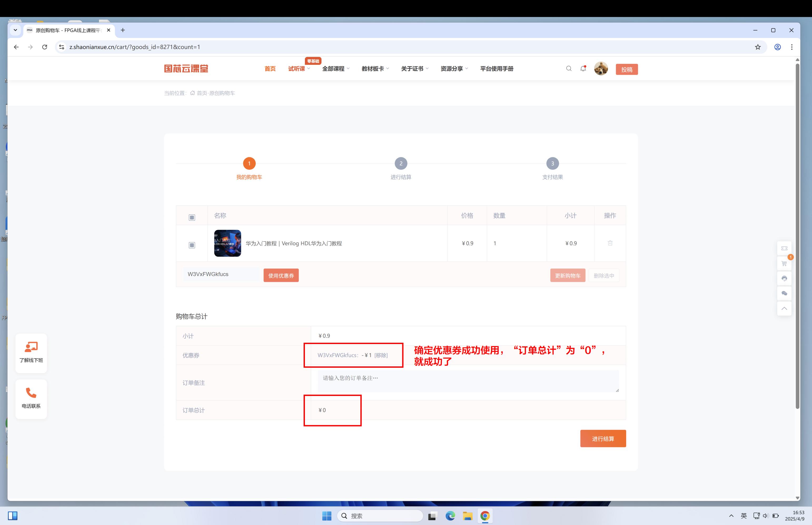Open the search magnifier in the header
The image size is (812, 525).
568,68
